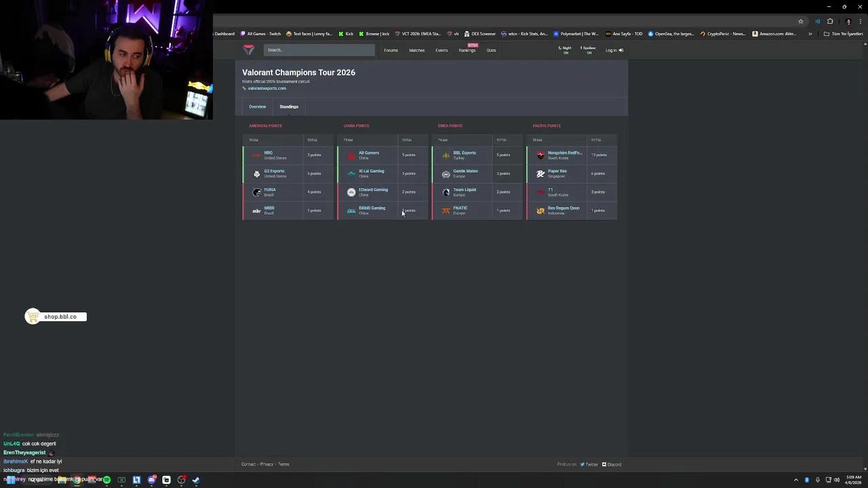Switch to the Overview tab
868x488 pixels.
[257, 106]
